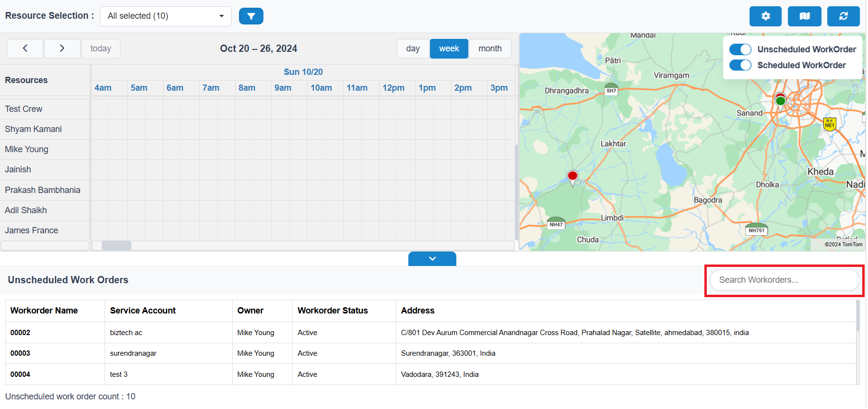Click the scheduler vertical scrollbar

(516, 192)
